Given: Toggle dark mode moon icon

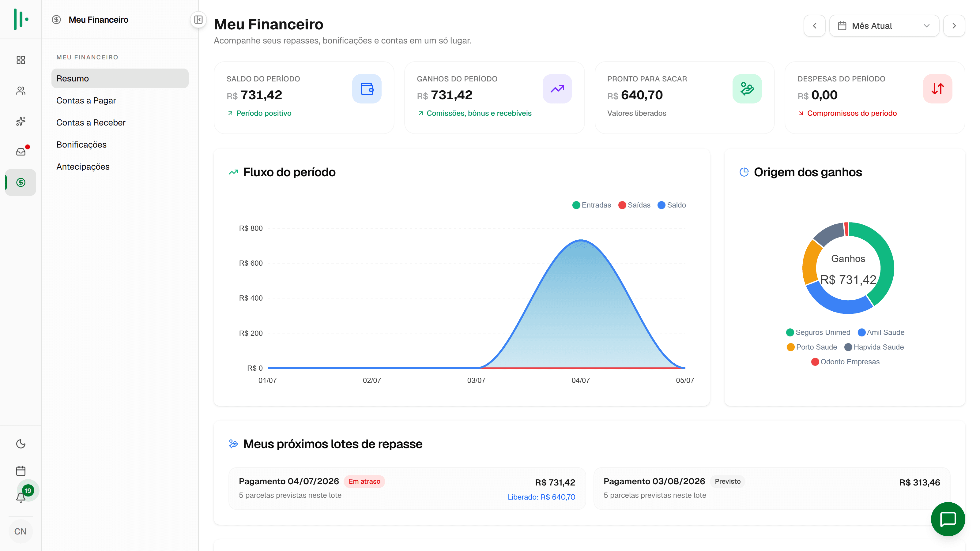Looking at the screenshot, I should point(21,444).
